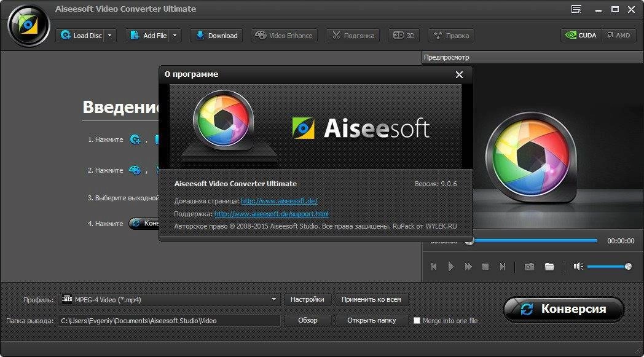The image size is (644, 357).
Task: Start conversion with Конверсия button
Action: (563, 309)
